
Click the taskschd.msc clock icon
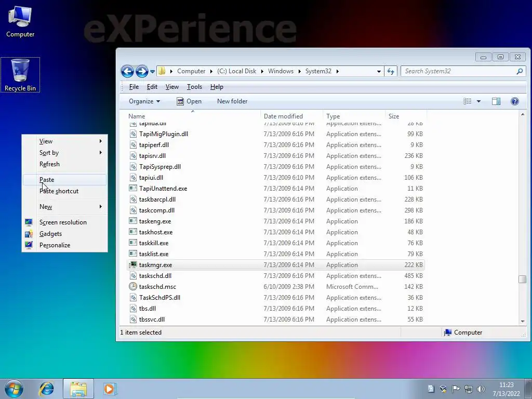point(133,286)
